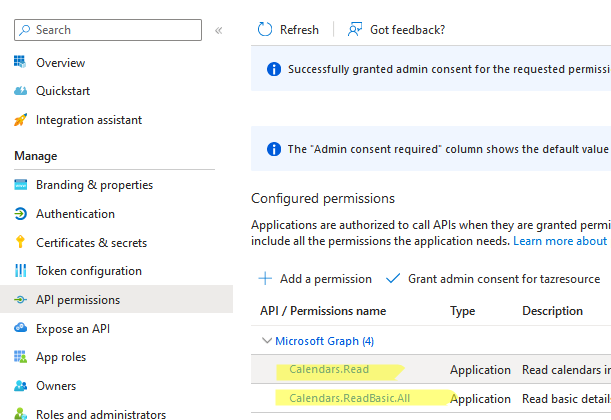Click the Configured permissions heading
Screen dimensions: 611x420
[323, 198]
